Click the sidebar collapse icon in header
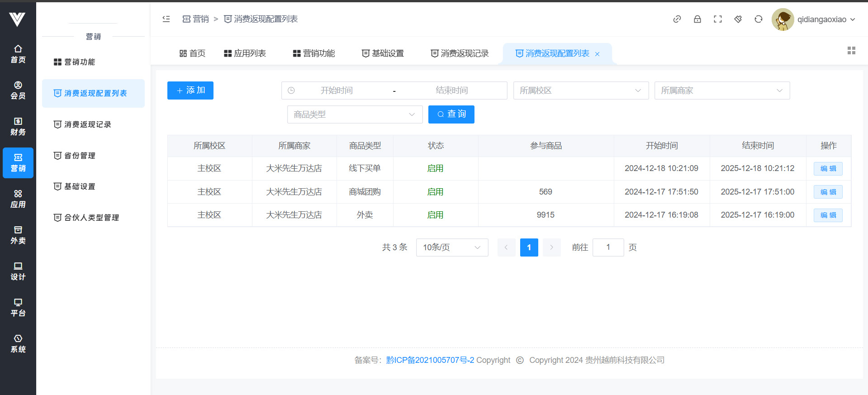 coord(166,19)
